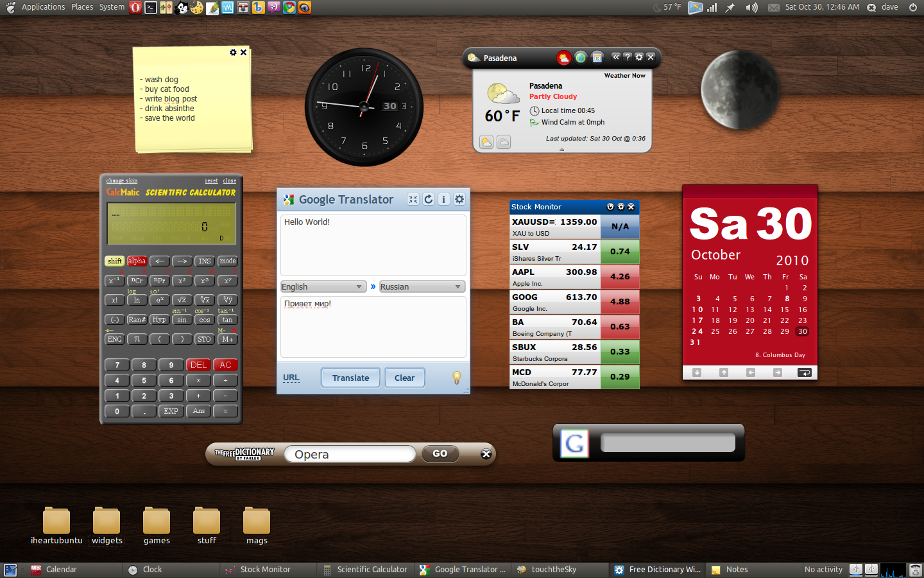
Task: Collapse weather widget with double-arrow icon
Action: [x=616, y=57]
